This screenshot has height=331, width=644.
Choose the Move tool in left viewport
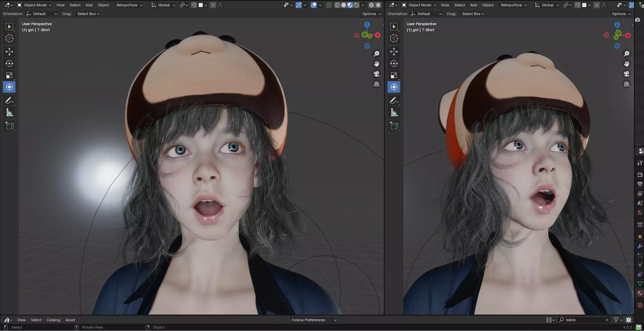point(9,52)
